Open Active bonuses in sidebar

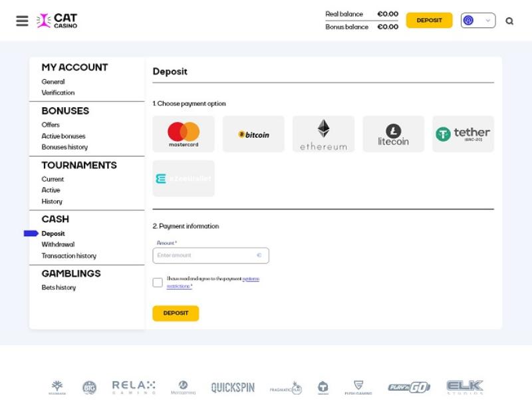point(63,136)
